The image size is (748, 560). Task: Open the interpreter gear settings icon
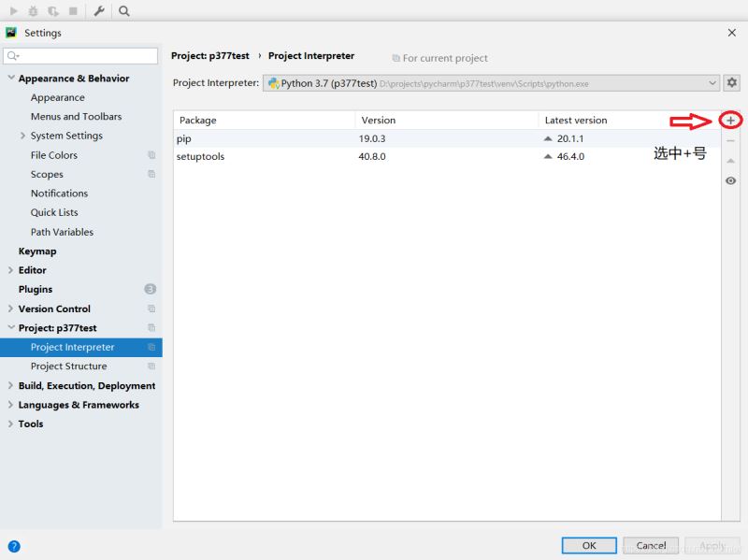(x=732, y=82)
